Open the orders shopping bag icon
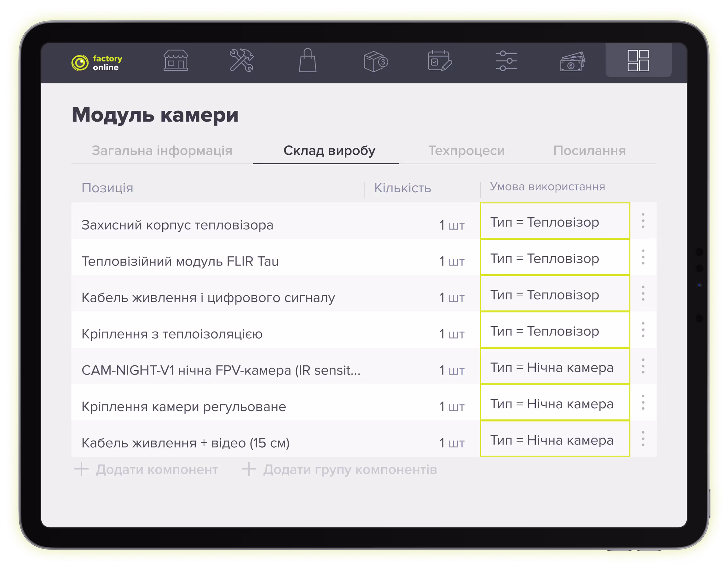728x570 pixels. coord(308,61)
